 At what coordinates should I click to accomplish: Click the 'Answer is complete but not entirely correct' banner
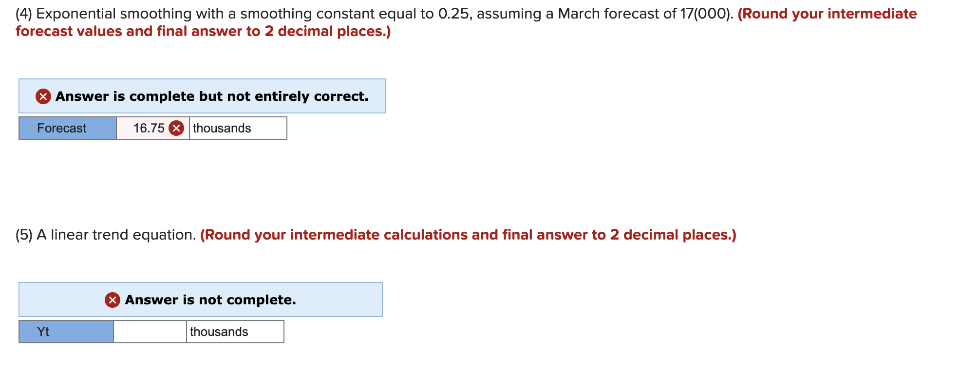[x=202, y=96]
